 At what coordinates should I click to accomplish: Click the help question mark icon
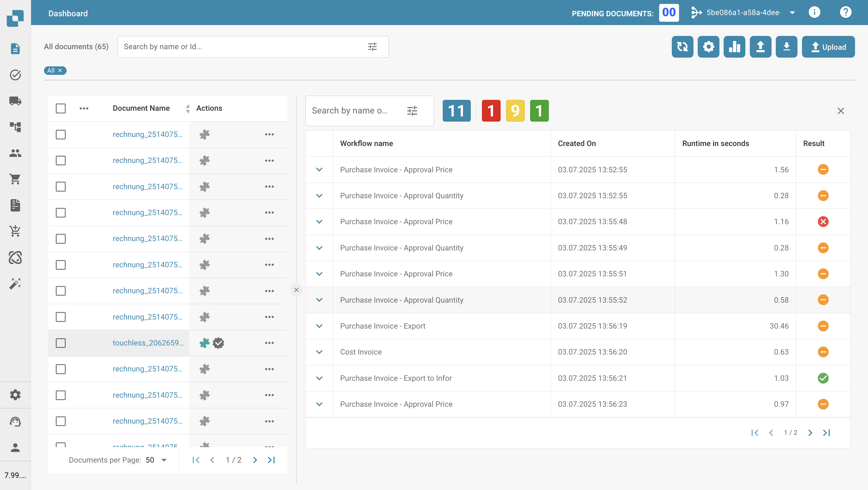pyautogui.click(x=845, y=12)
